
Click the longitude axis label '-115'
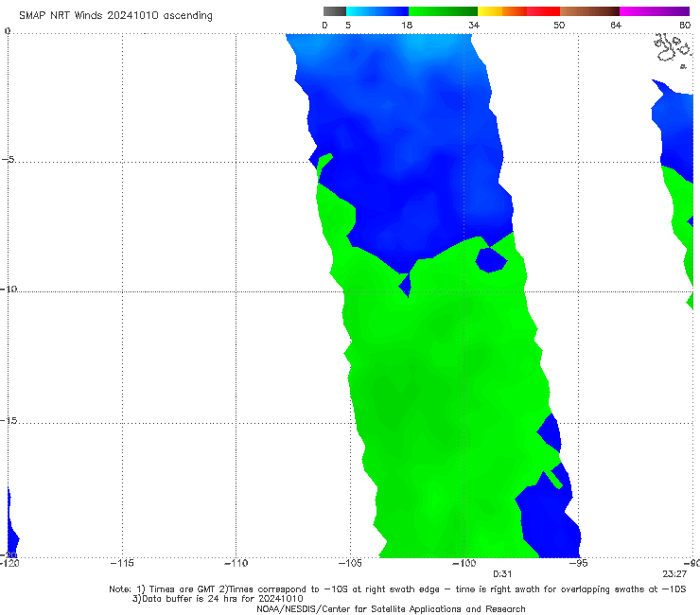(x=122, y=563)
